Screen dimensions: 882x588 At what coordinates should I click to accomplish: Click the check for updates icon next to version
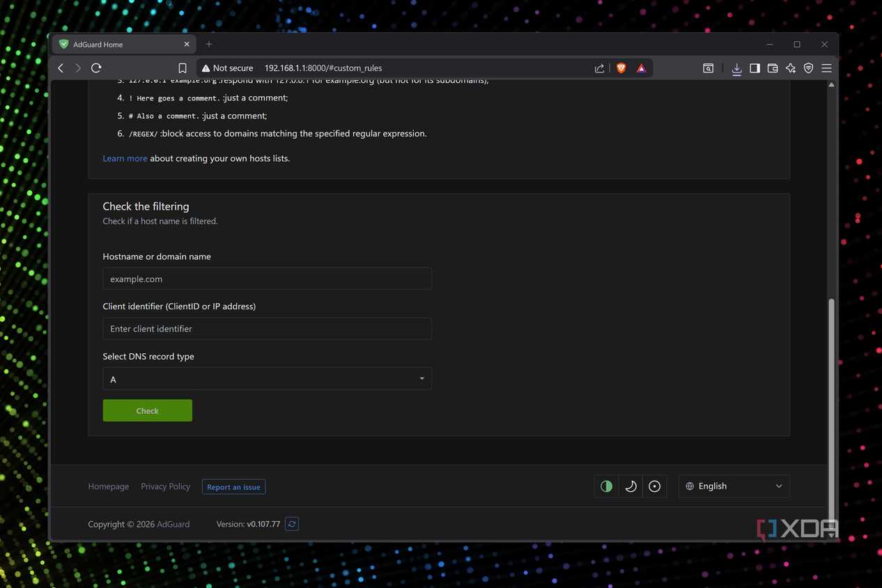pyautogui.click(x=292, y=524)
